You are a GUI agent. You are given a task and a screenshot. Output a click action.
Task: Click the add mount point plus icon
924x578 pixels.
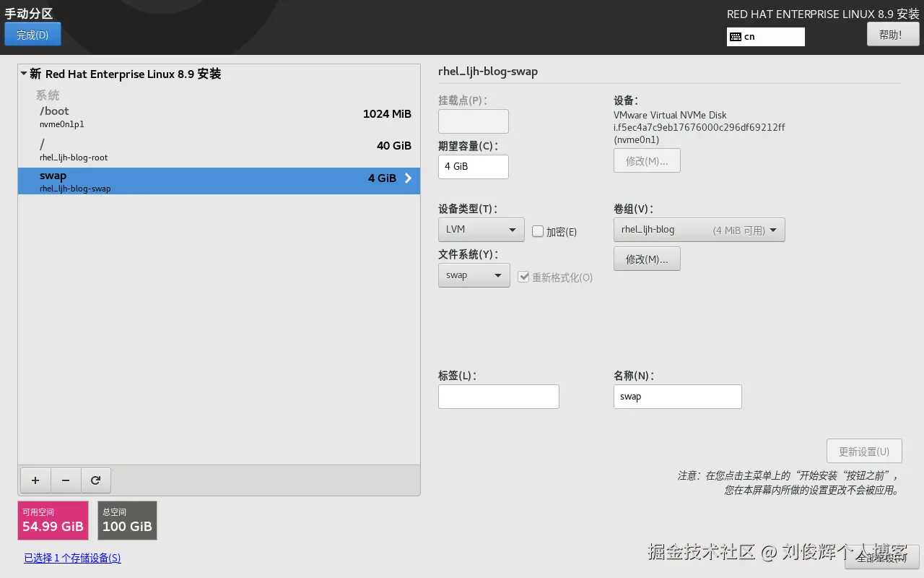35,480
